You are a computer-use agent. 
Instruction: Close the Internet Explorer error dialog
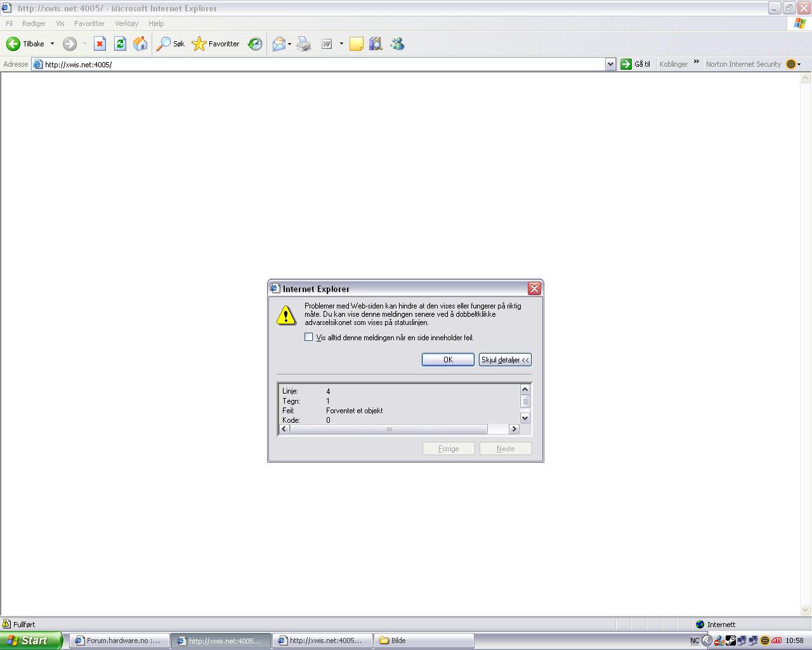coord(534,289)
